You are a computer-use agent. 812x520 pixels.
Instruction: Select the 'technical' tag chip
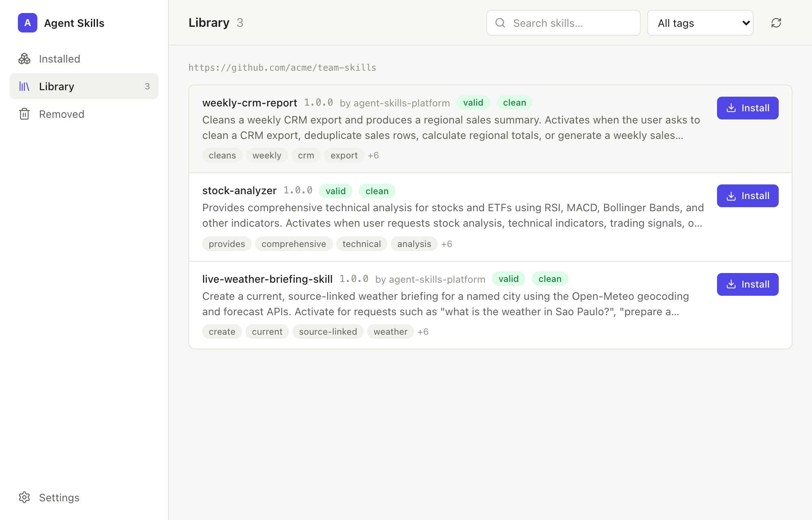(362, 244)
